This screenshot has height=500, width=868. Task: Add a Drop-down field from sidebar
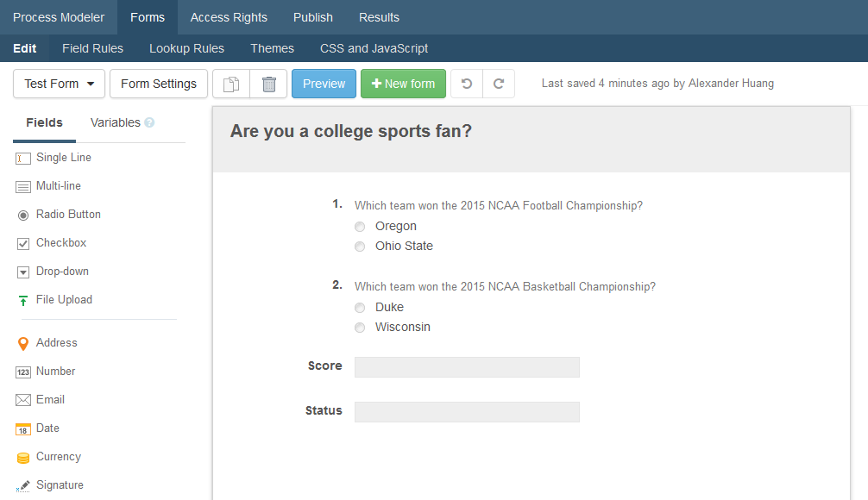click(x=62, y=272)
